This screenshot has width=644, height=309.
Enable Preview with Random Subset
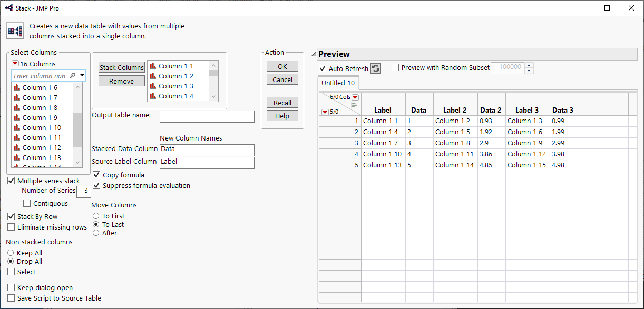tap(395, 67)
